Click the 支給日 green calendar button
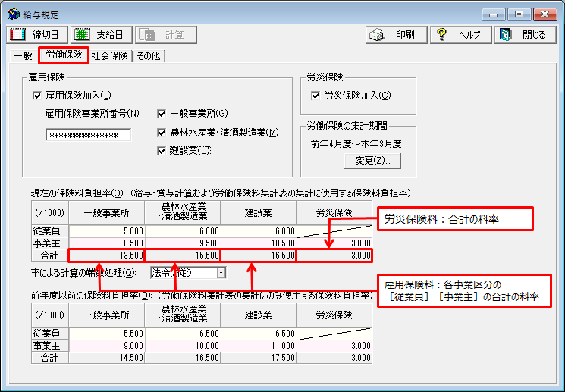This screenshot has height=392, width=565. 101,35
